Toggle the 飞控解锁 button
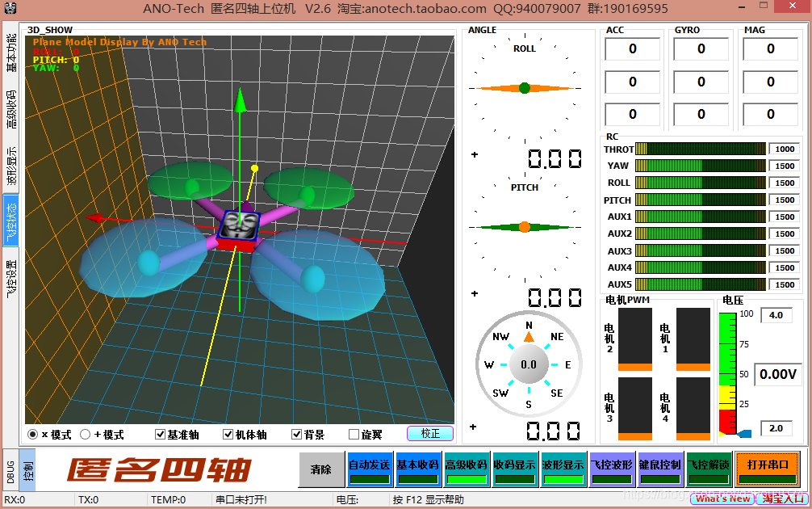The width and height of the screenshot is (812, 509). point(709,469)
